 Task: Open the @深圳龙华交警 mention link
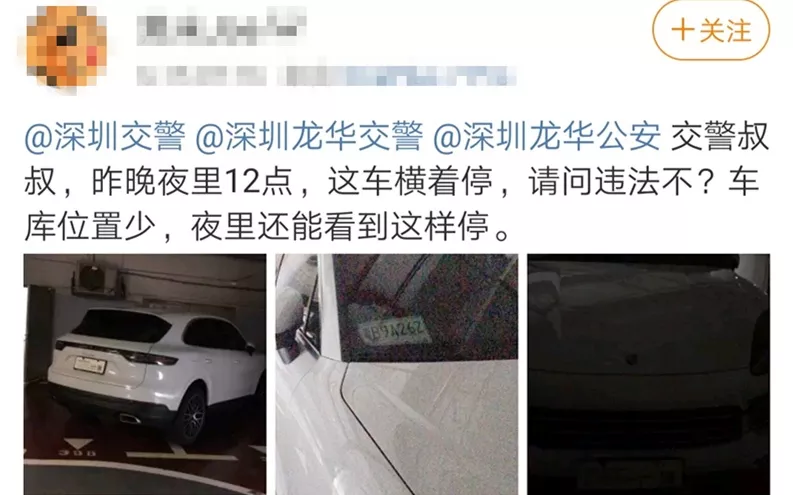[x=309, y=137]
